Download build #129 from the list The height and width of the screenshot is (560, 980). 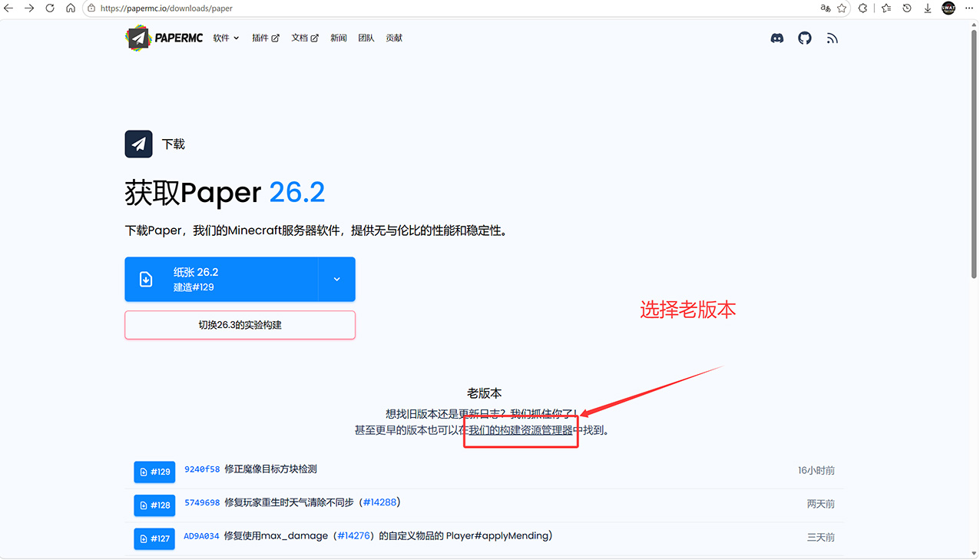(x=154, y=472)
